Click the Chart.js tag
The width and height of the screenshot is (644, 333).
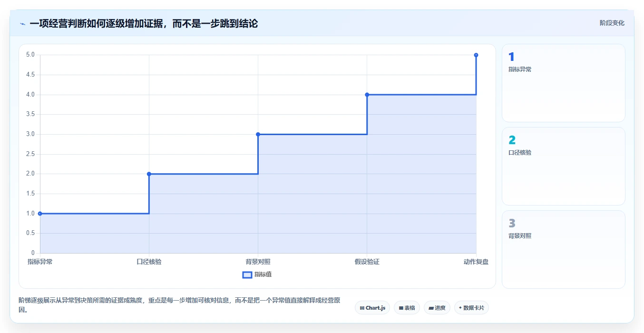click(372, 308)
